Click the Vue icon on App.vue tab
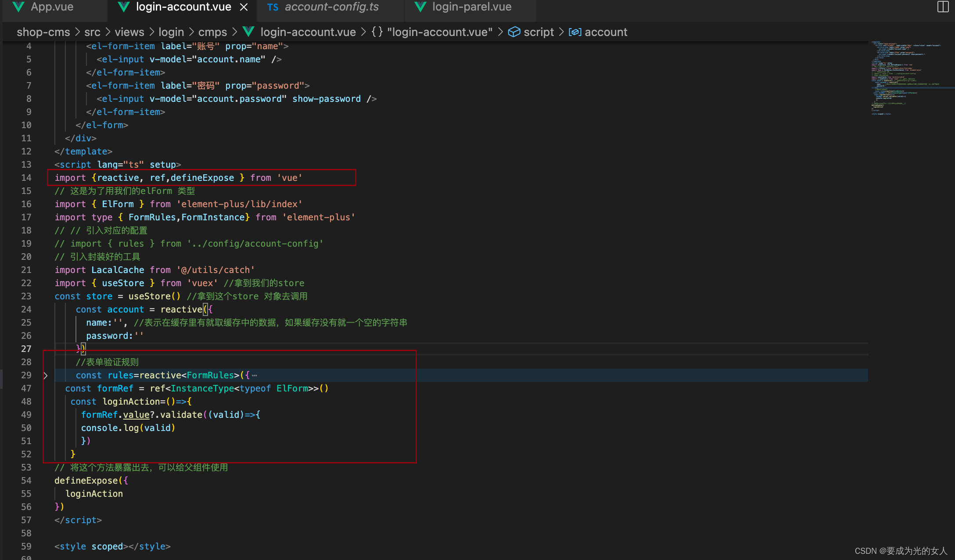The height and width of the screenshot is (560, 955). pyautogui.click(x=18, y=7)
